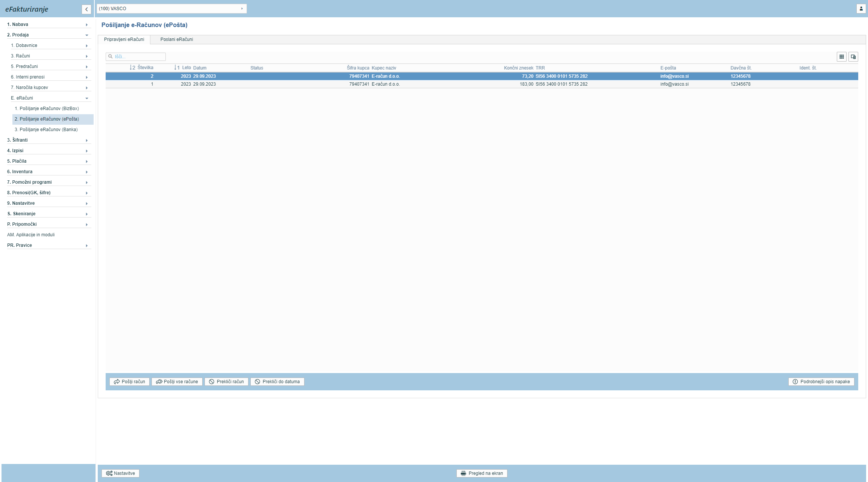Click info@vasco.si in the 183,00 invoice row
This screenshot has width=868, height=482.
(x=674, y=84)
